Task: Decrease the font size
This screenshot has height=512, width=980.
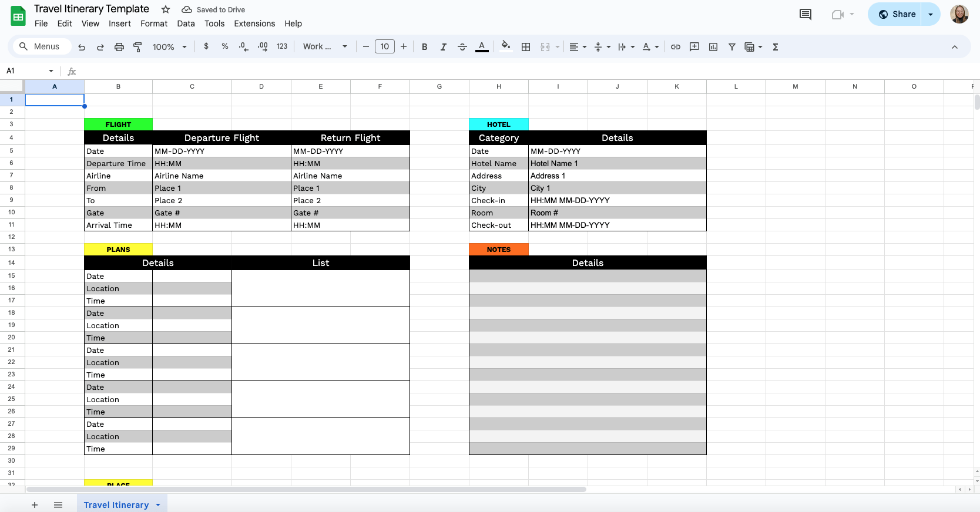Action: (365, 46)
